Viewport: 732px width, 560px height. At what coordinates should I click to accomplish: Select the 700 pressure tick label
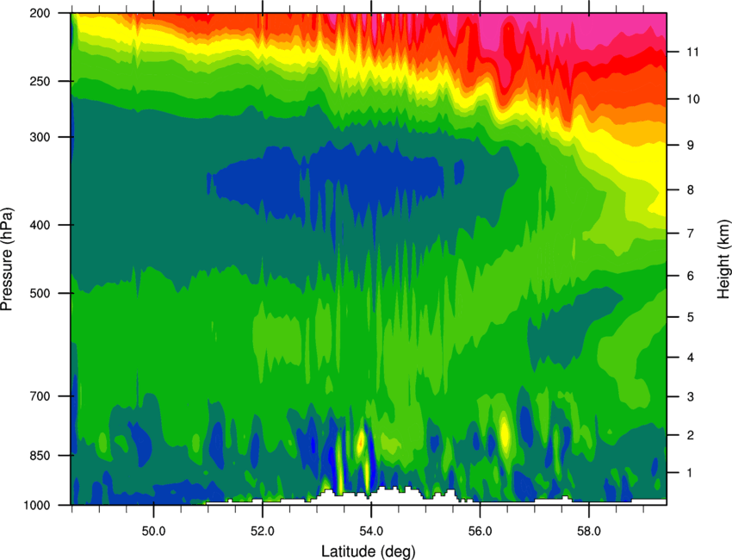pos(40,396)
